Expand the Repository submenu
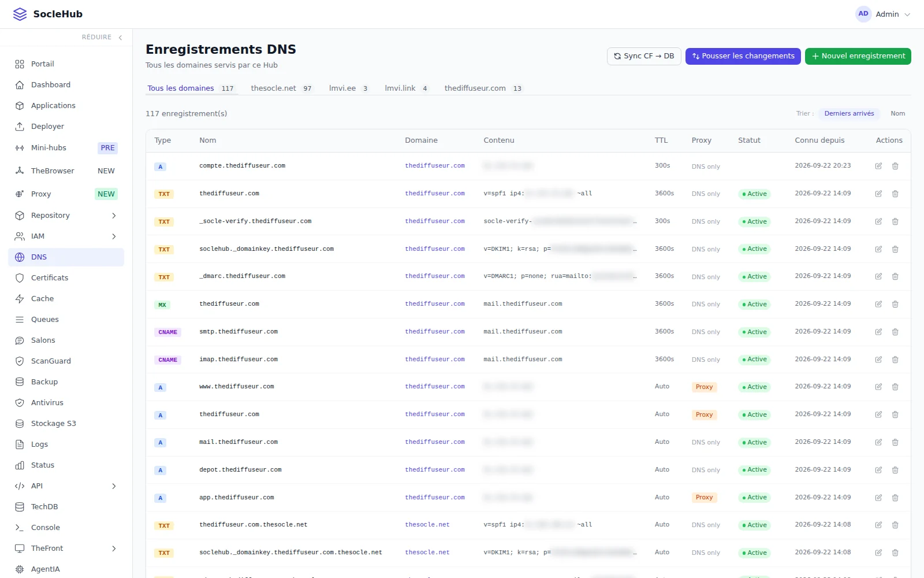The image size is (924, 578). [x=114, y=216]
